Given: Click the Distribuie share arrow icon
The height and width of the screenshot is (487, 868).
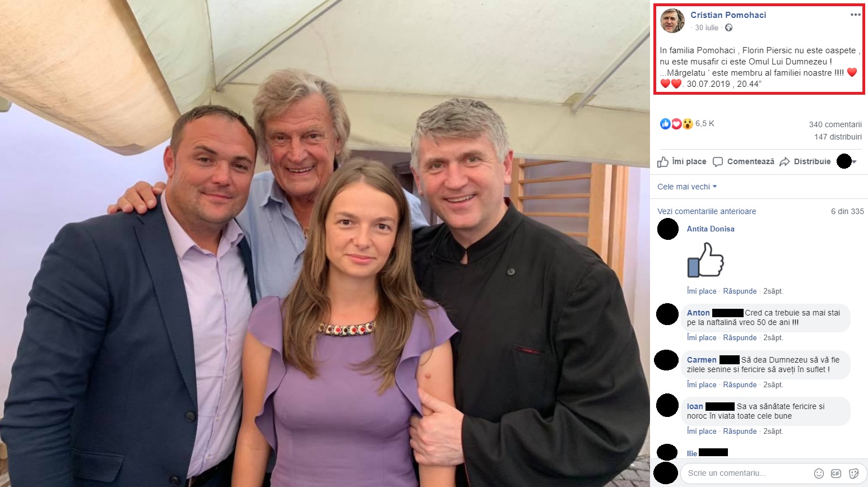Looking at the screenshot, I should click(x=785, y=162).
